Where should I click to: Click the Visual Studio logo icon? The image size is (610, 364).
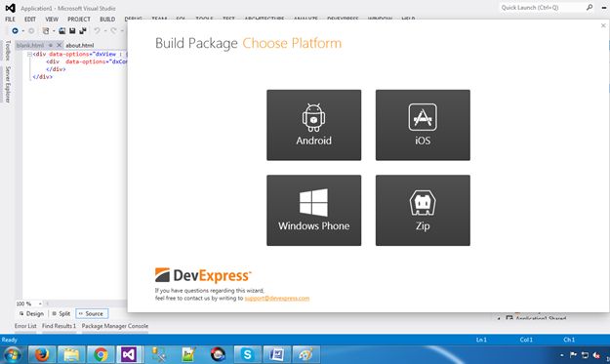[10, 8]
